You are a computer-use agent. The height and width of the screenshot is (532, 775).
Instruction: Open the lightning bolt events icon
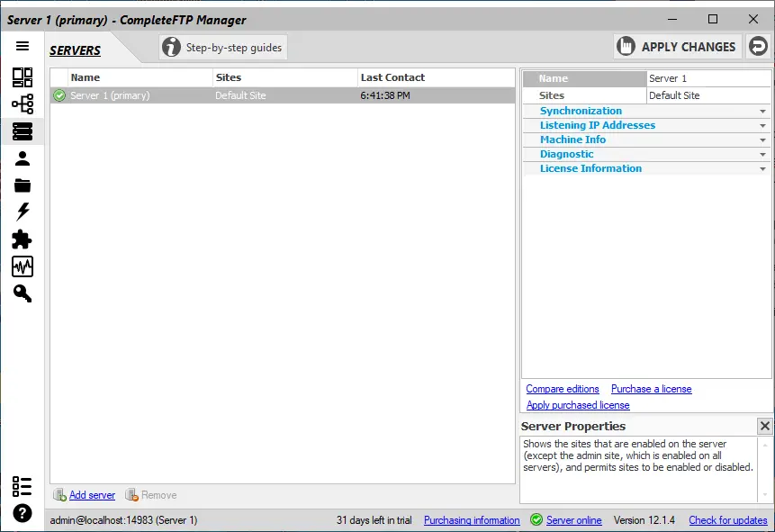point(23,212)
